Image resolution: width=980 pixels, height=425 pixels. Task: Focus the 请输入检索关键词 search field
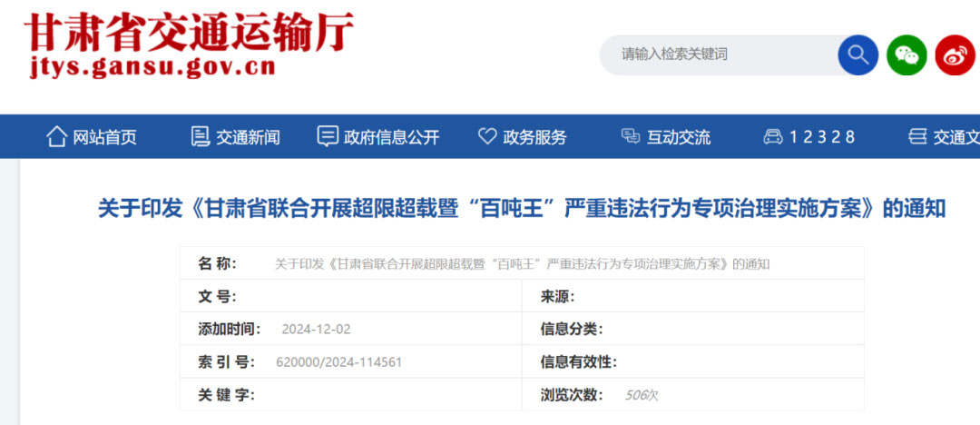coord(717,55)
